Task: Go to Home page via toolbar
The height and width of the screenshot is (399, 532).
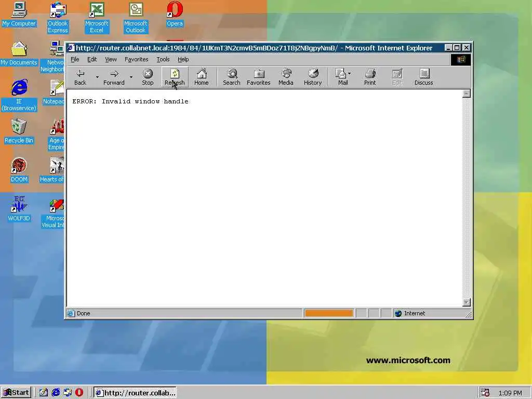Action: (202, 77)
